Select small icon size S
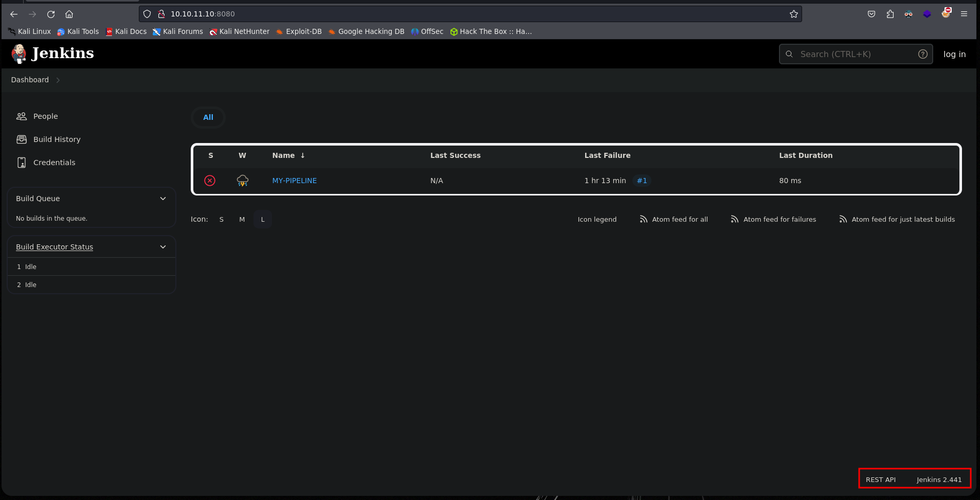 point(222,220)
